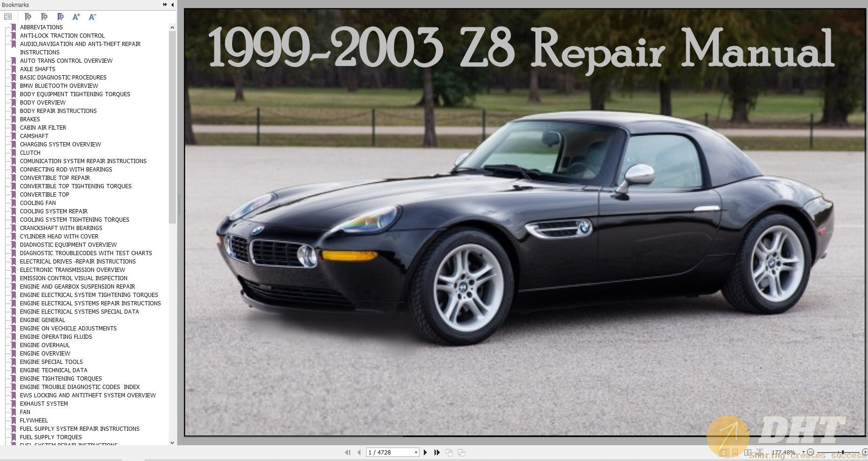Screen dimensions: 868x461
Task: Go to the previous page
Action: coord(359,452)
